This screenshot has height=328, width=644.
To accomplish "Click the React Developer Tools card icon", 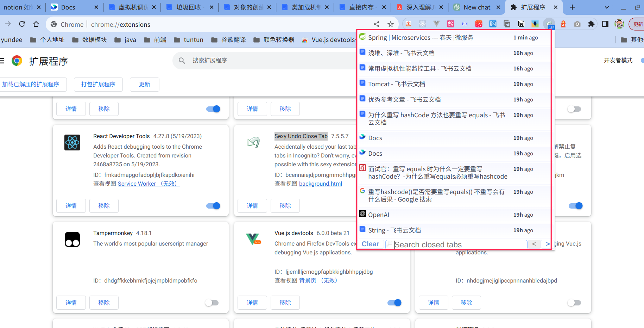I will 72,143.
